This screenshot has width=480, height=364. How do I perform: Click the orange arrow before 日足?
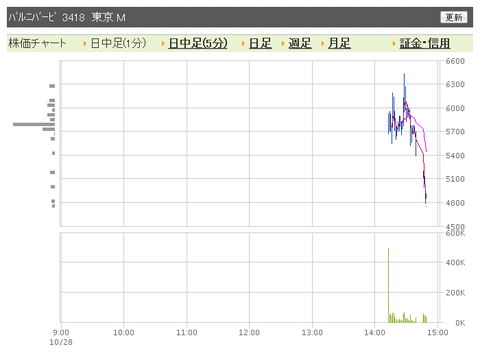point(243,43)
